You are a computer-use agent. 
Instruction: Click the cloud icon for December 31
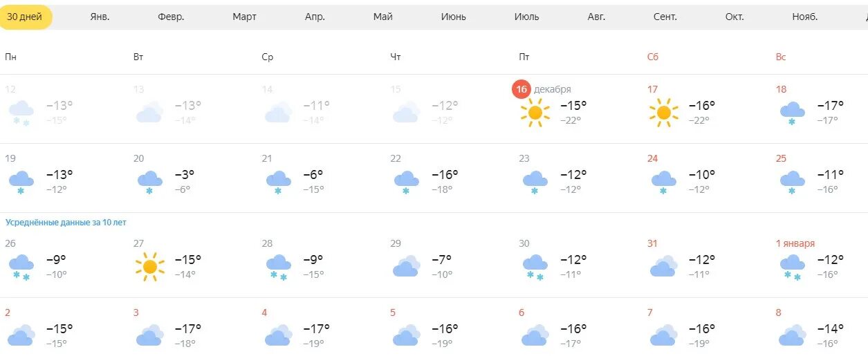click(664, 266)
